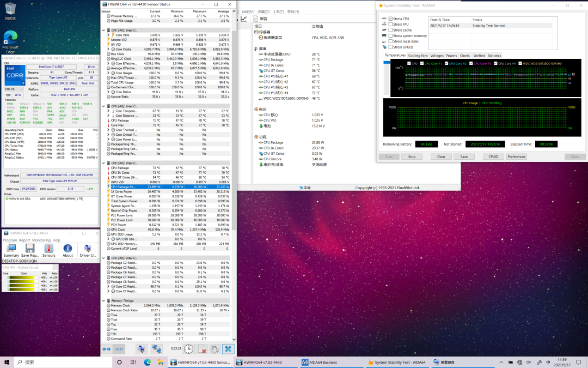Screen dimensions: 588x368
Task: Switch to the Cooling Fans tab
Action: [418, 56]
